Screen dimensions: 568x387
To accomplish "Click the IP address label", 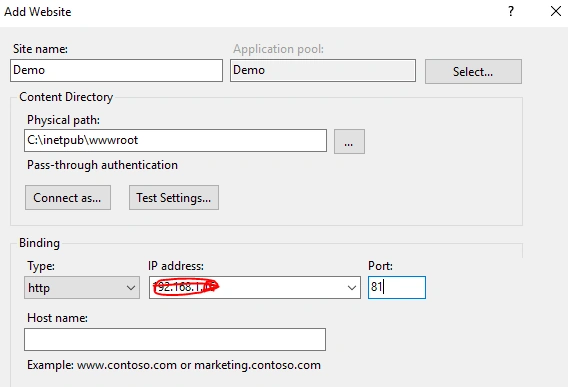I will tap(176, 266).
